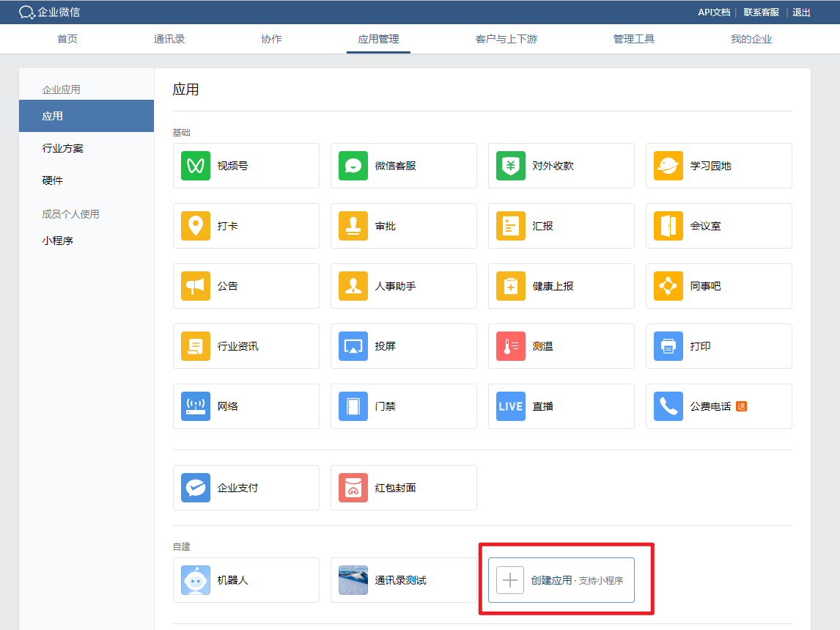
Task: Click the 红包封面 label text
Action: click(x=395, y=488)
